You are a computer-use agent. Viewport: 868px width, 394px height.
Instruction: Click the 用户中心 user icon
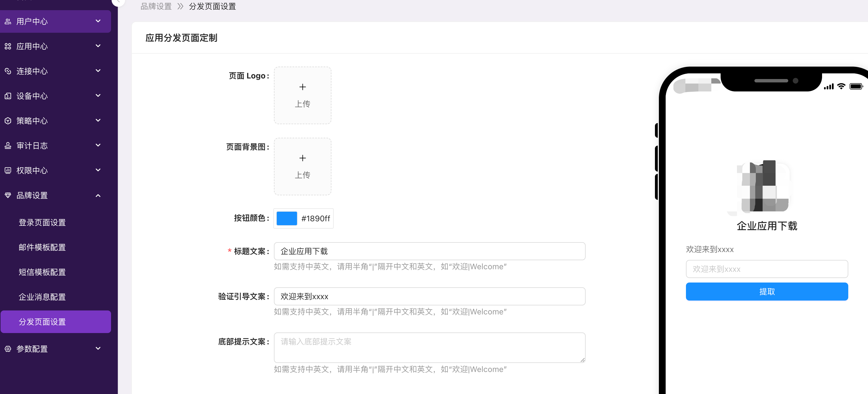[x=8, y=21]
